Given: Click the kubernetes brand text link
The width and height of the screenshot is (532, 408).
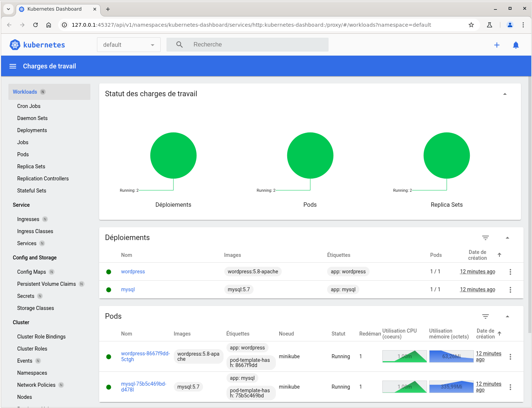Looking at the screenshot, I should 44,45.
